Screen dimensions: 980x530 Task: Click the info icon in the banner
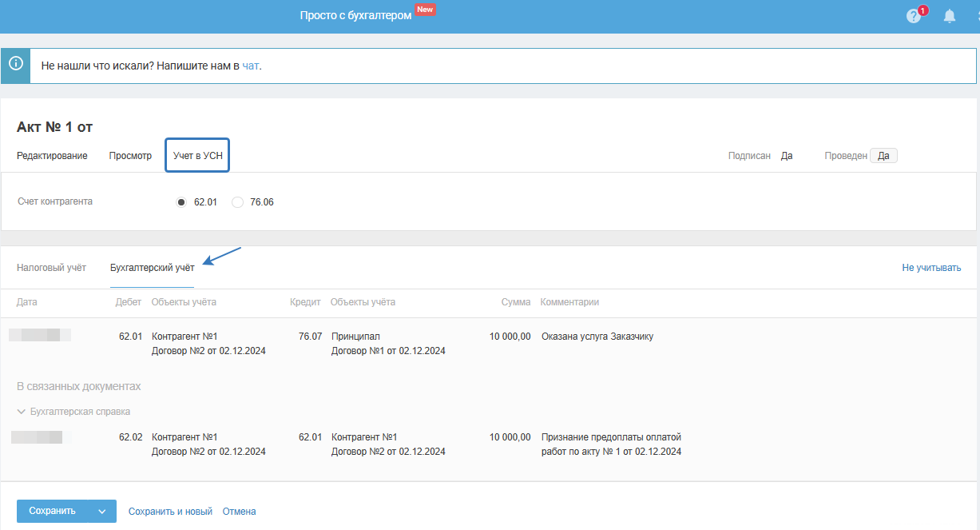pyautogui.click(x=15, y=65)
